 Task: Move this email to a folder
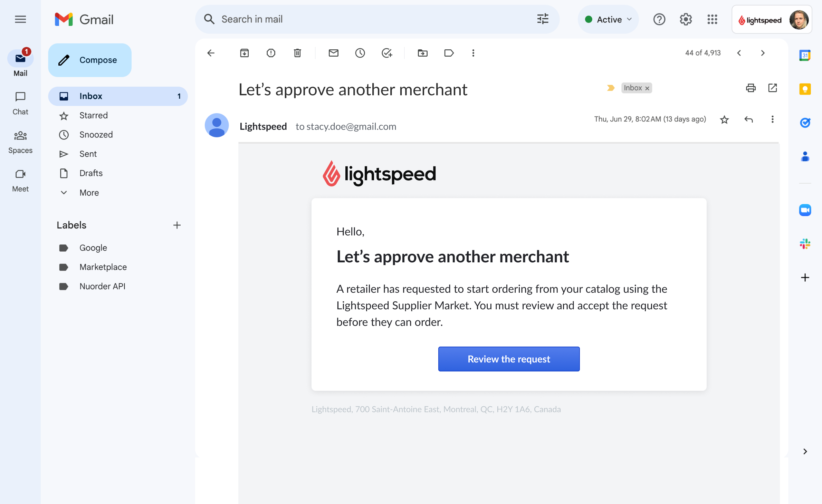pos(422,53)
